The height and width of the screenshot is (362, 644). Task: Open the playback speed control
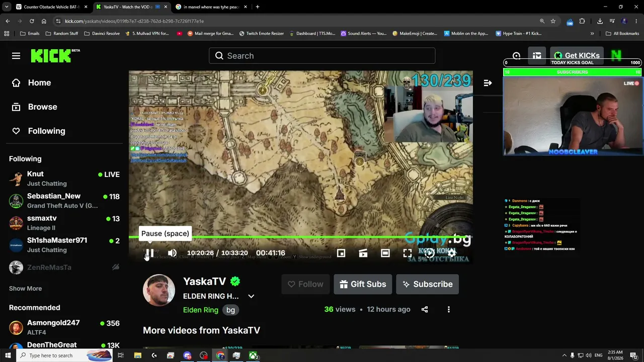(430, 253)
